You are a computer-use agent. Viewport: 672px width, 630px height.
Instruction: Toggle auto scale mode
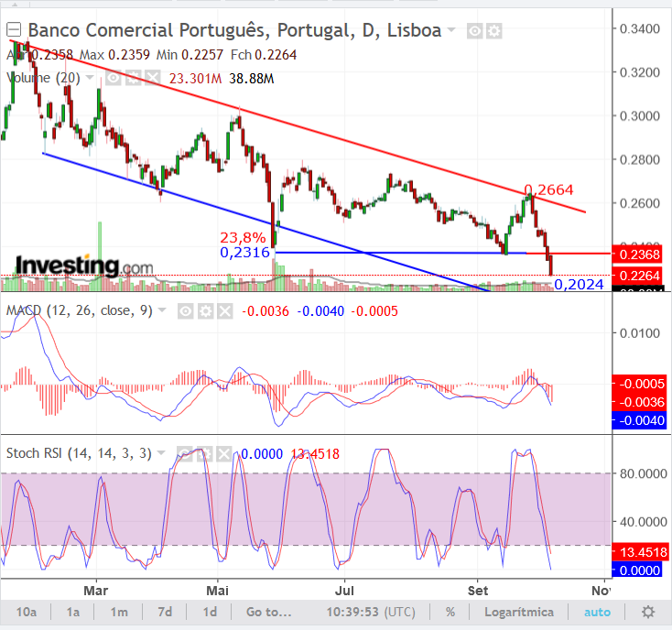coord(597,612)
